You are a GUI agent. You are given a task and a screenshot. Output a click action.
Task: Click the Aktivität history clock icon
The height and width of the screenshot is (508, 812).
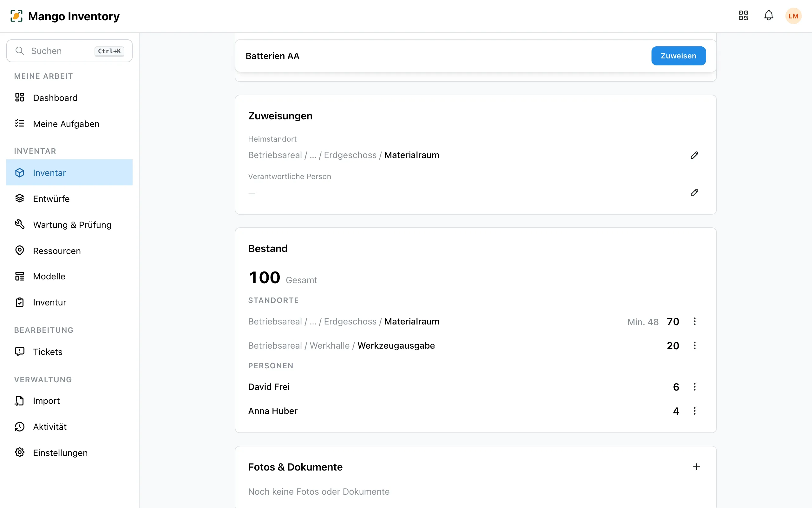pyautogui.click(x=20, y=426)
